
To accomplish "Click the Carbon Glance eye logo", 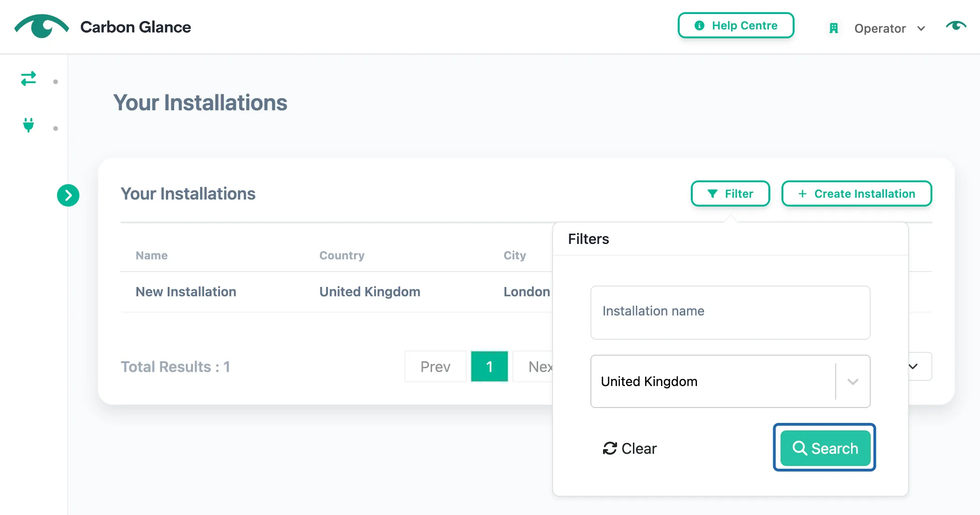I will click(x=42, y=26).
